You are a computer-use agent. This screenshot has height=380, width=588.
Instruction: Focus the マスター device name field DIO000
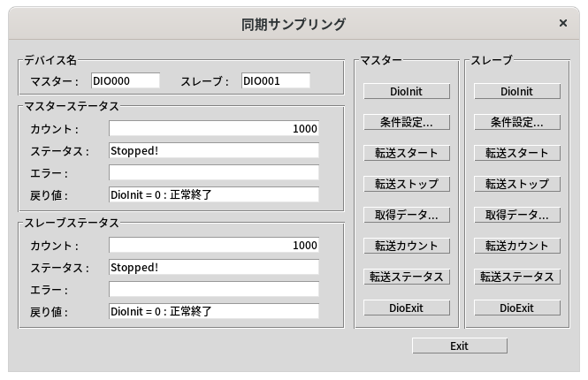pyautogui.click(x=125, y=81)
